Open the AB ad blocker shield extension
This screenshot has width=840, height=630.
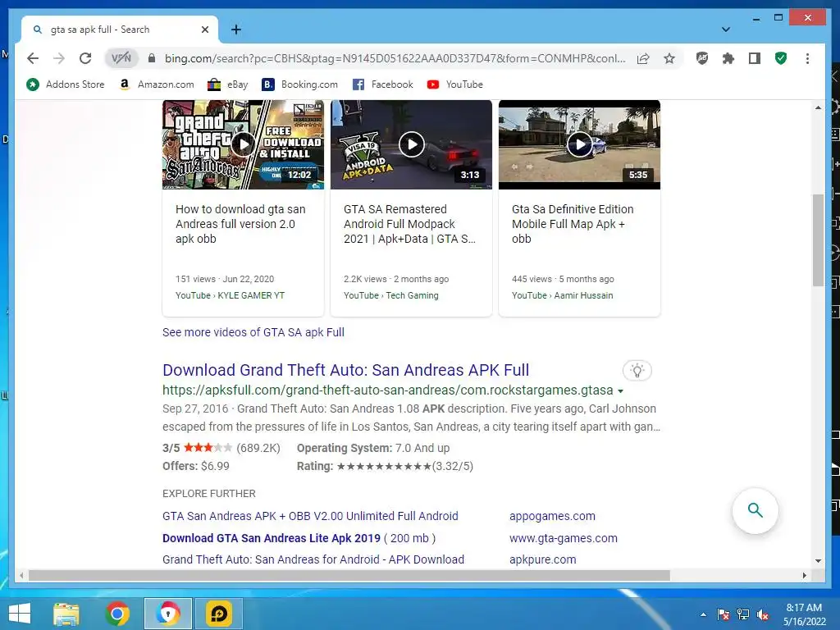[x=702, y=58]
